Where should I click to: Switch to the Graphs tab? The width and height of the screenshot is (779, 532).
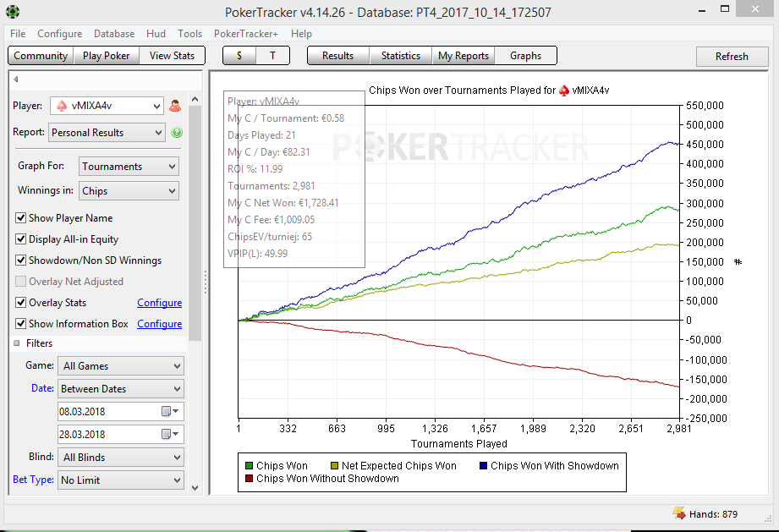(x=525, y=56)
